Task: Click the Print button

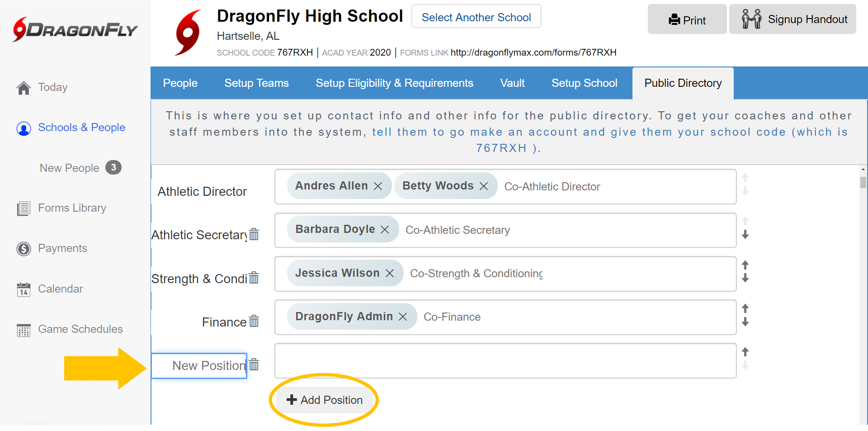Action: [687, 20]
